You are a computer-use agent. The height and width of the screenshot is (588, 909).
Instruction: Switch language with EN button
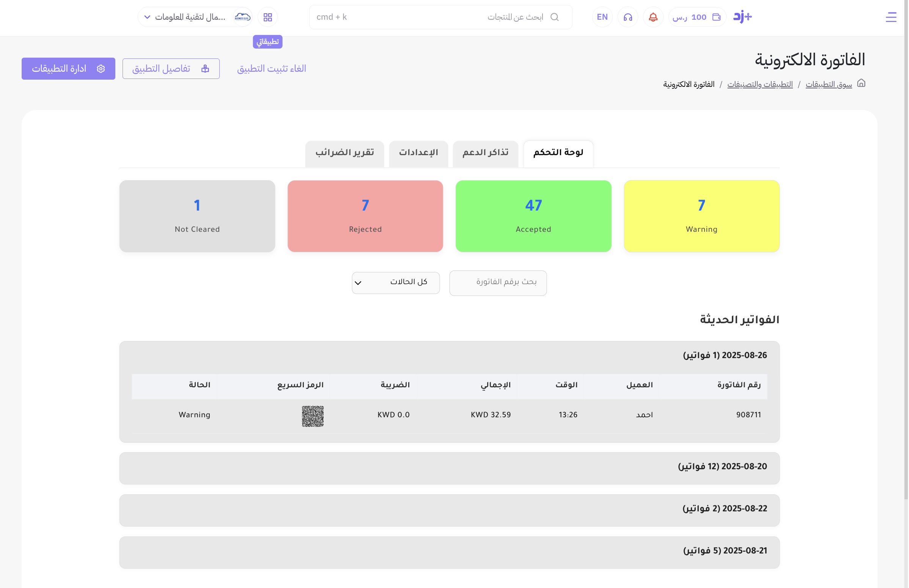click(602, 17)
